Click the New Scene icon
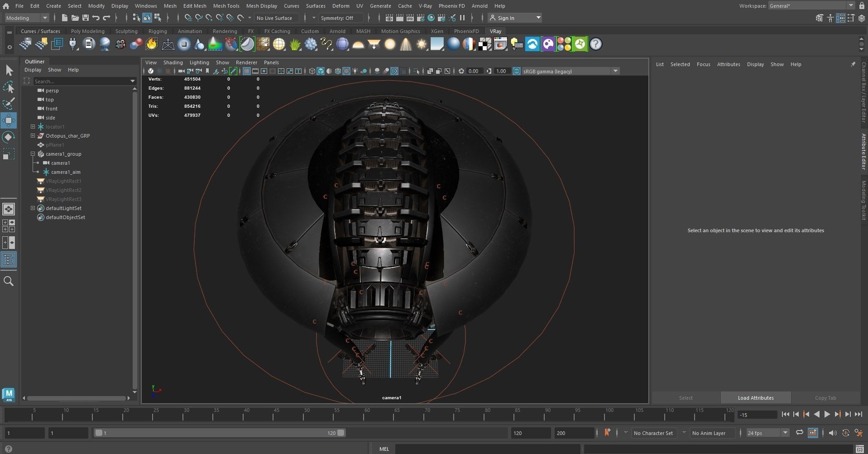Screen dimensions: 868x454 pos(64,18)
